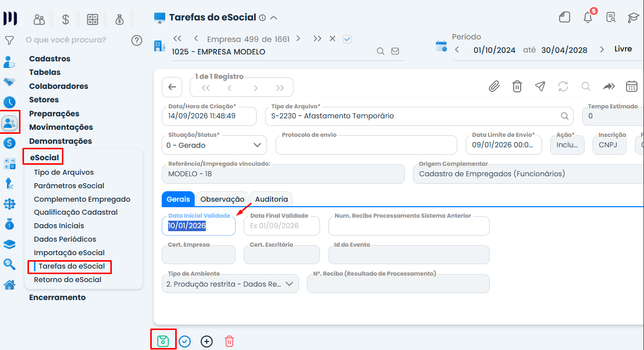Screen dimensions: 644x350
Task: Click the paper plane send icon
Action: 540,86
